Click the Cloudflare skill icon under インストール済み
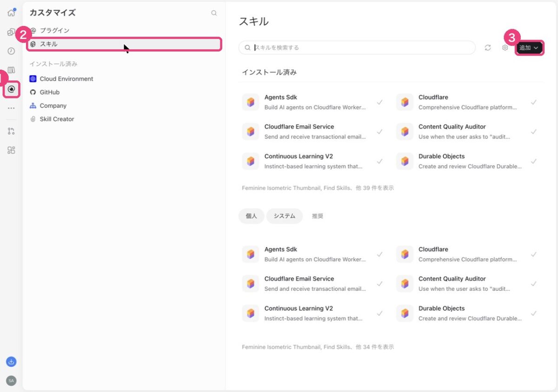Viewport: 558px width, 392px height. pyautogui.click(x=405, y=102)
